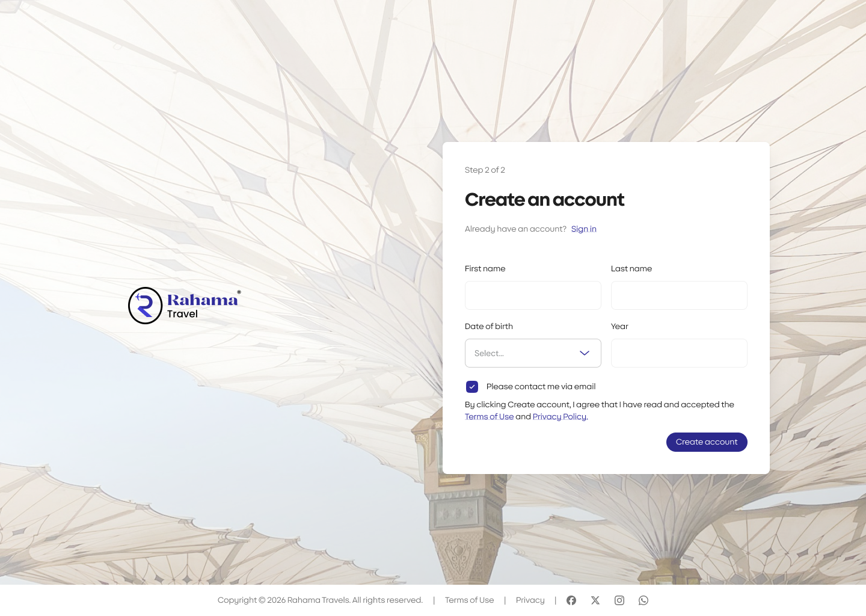Image resolution: width=866 pixels, height=616 pixels.
Task: Focus the First name input field
Action: tap(533, 295)
